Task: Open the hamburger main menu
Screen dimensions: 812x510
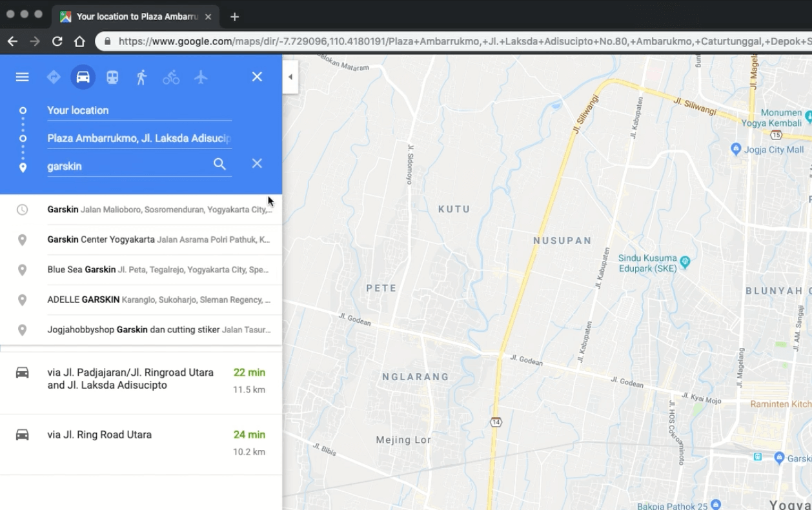Action: [x=22, y=77]
